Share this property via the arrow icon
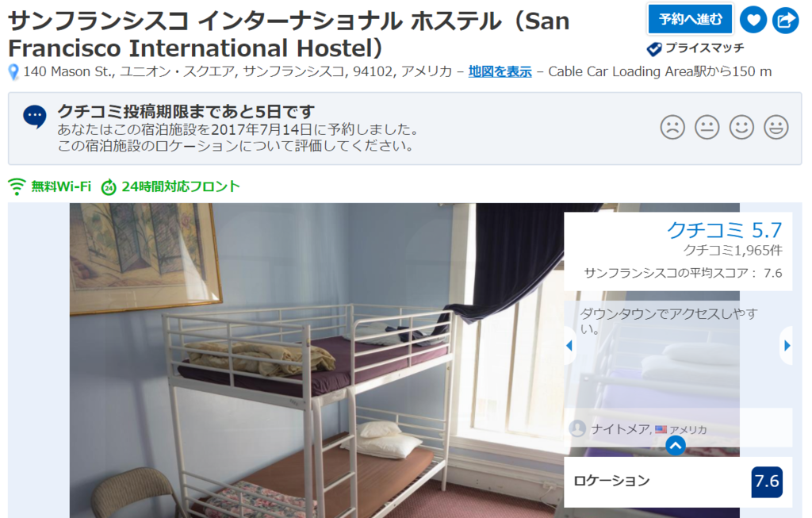 tap(786, 20)
